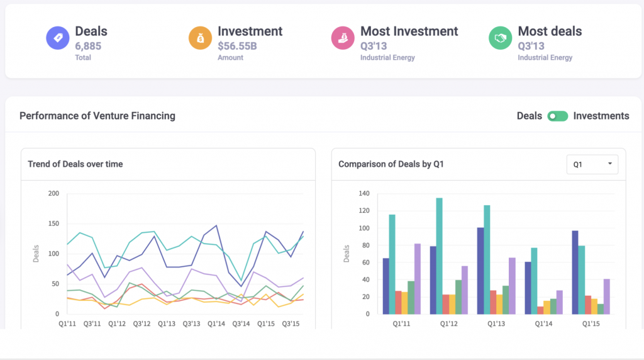Select the Deals label beside the toggle

(529, 116)
